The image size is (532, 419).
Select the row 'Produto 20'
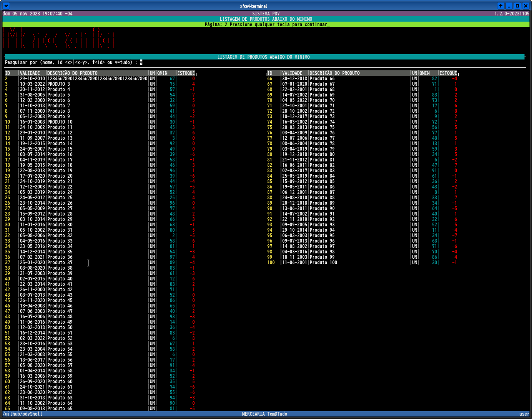(100, 176)
